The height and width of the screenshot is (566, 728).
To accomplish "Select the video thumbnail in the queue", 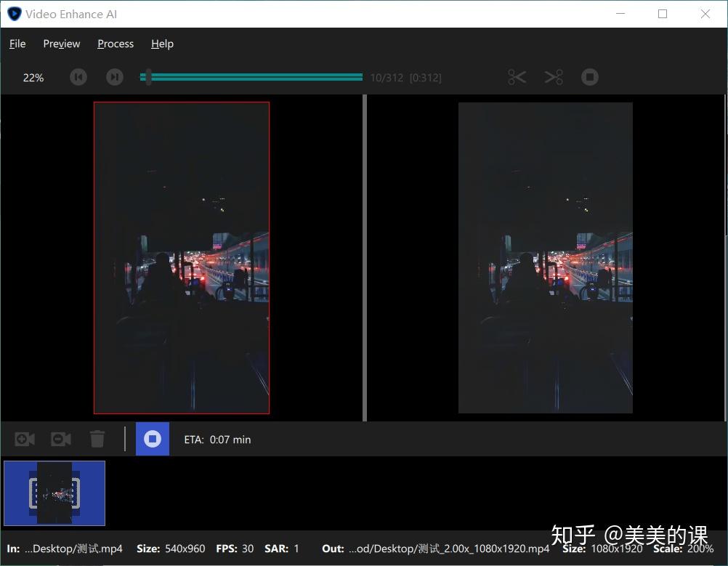I will pos(54,493).
